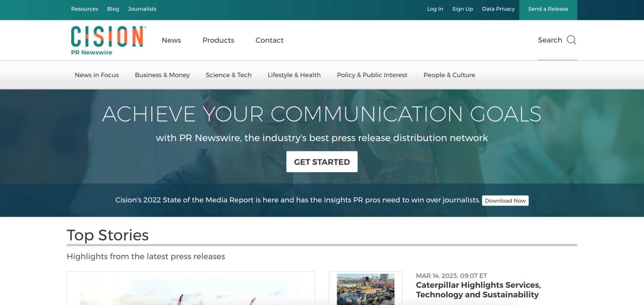644x305 pixels.
Task: Click Sign Up
Action: coord(462,9)
